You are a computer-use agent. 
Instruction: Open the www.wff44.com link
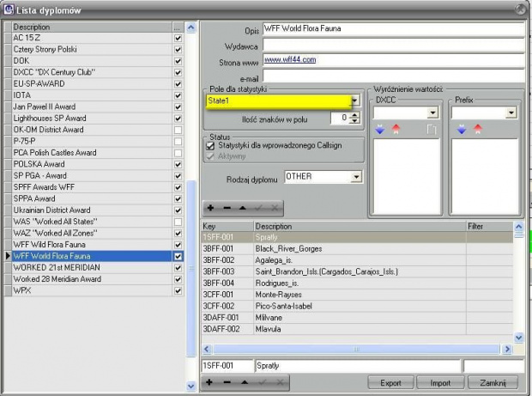pyautogui.click(x=290, y=59)
